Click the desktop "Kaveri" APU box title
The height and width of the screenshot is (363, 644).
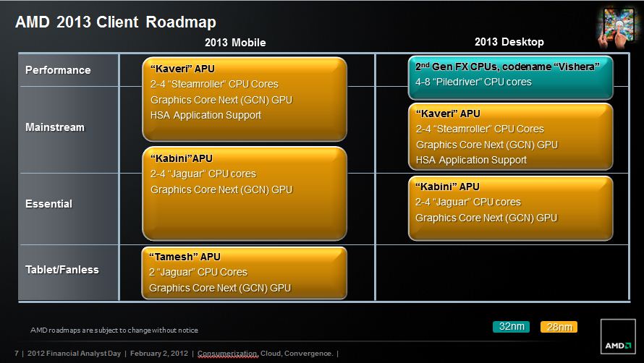click(x=448, y=114)
